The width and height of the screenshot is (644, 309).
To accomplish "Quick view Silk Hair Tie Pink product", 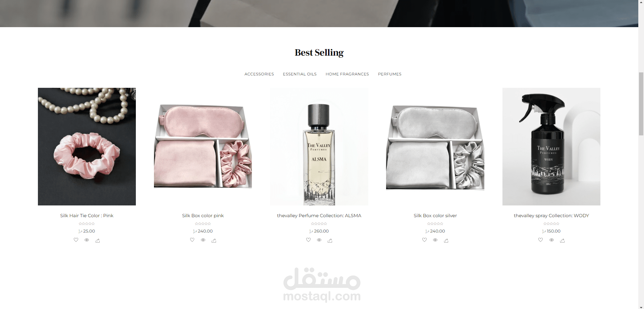I will [x=87, y=240].
